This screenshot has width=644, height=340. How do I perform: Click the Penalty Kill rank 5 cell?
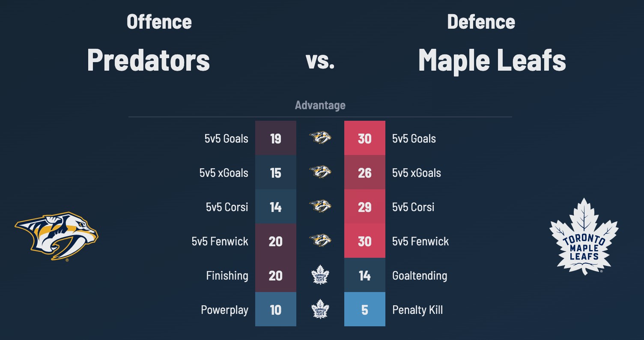365,310
